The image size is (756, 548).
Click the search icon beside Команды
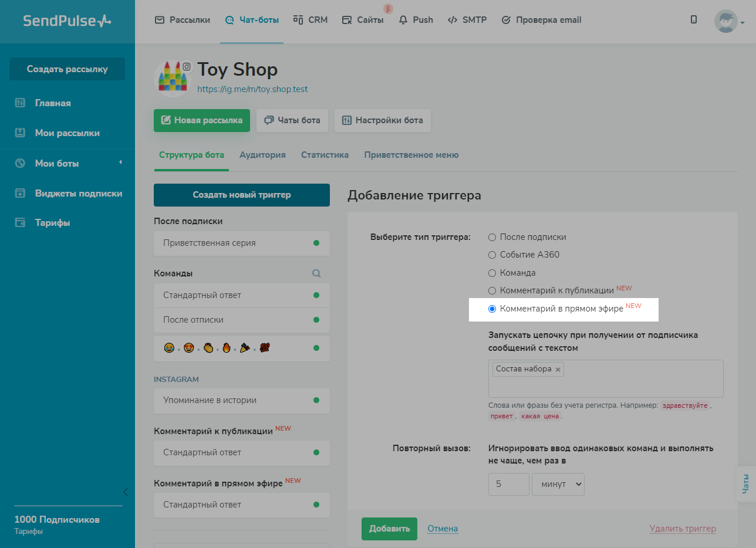(x=316, y=273)
